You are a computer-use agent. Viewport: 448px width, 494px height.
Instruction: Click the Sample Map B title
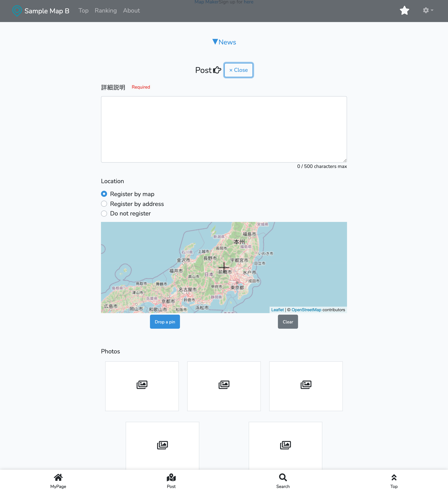47,11
